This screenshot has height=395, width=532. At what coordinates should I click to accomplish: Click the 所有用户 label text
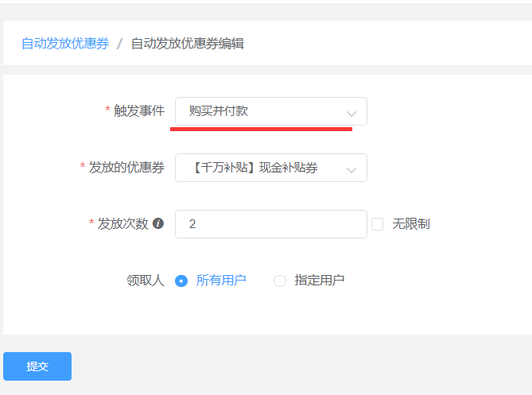pos(221,281)
